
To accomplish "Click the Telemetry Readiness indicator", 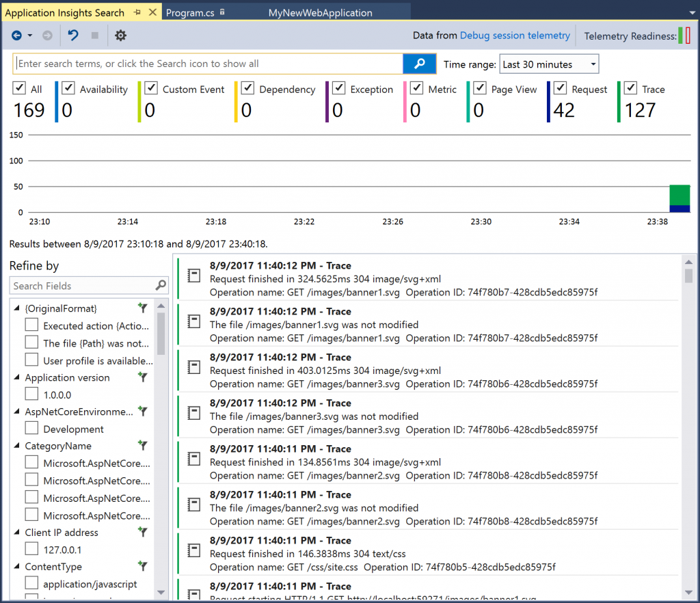I will tap(684, 36).
